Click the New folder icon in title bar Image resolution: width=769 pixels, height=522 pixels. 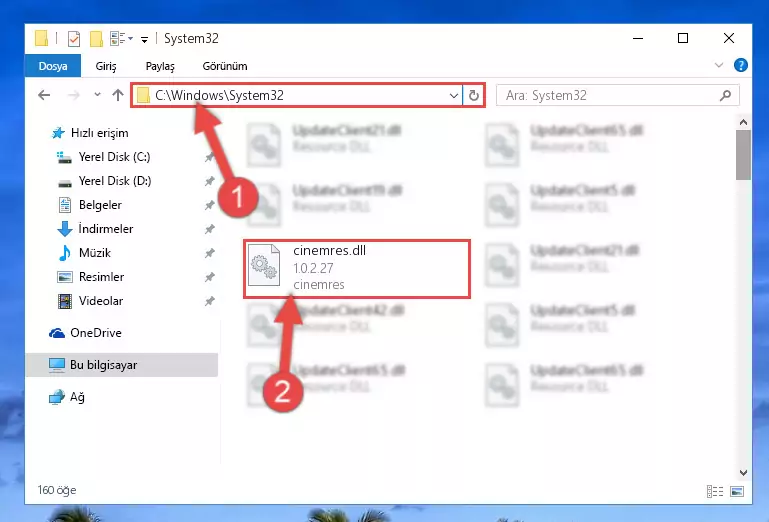96,38
